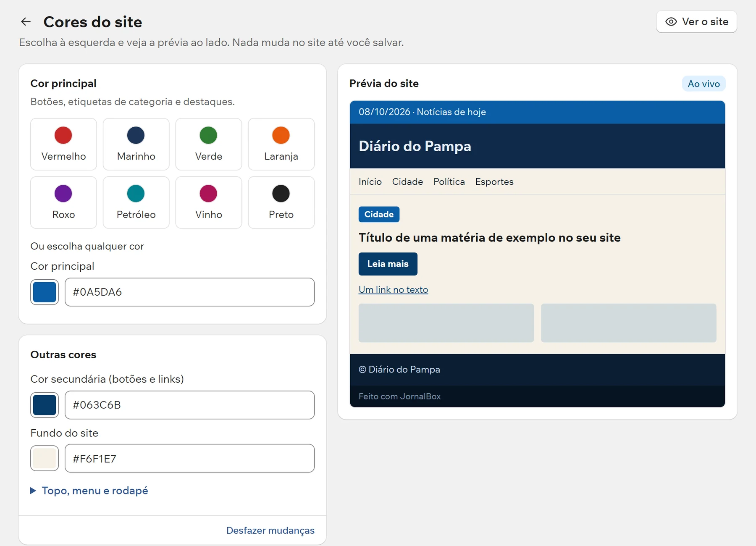The width and height of the screenshot is (756, 546).
Task: Open Início in the preview menu
Action: 370,182
